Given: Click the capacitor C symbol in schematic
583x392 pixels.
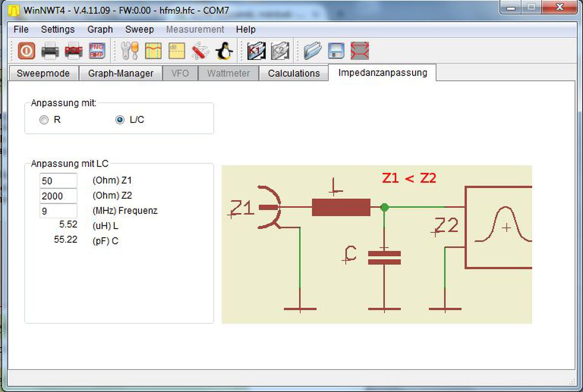Looking at the screenshot, I should pos(384,257).
